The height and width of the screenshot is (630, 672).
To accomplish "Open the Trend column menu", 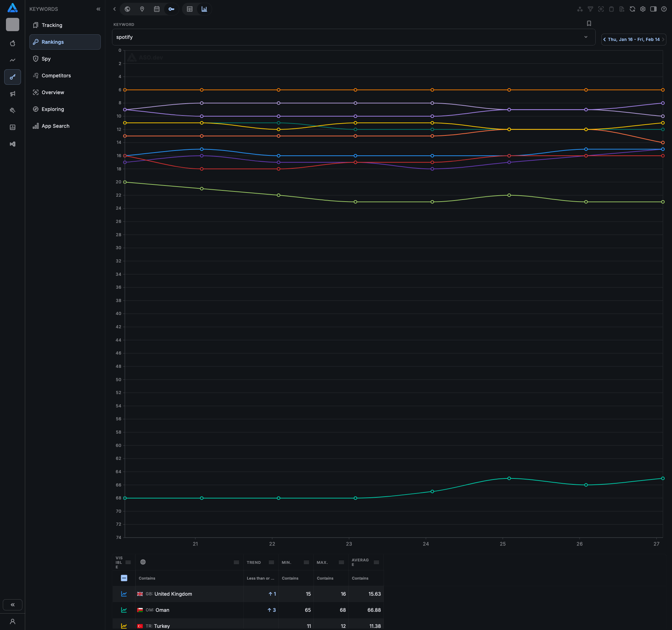I will click(x=271, y=562).
